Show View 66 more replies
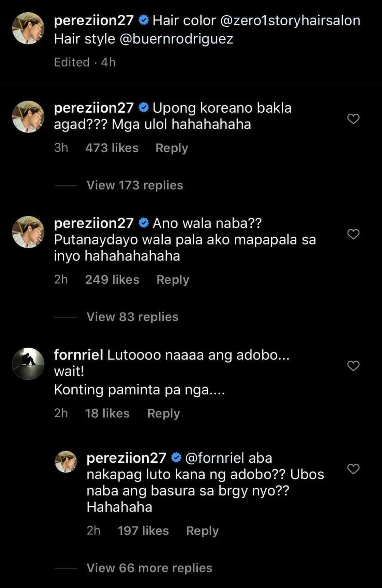Viewport: 382px width, 588px height. click(x=149, y=568)
